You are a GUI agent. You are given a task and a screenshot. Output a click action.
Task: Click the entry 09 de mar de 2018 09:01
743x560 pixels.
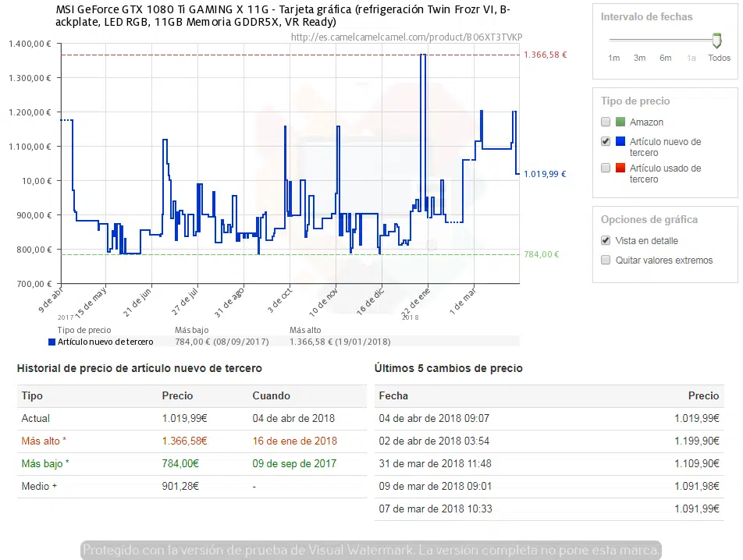click(x=435, y=486)
